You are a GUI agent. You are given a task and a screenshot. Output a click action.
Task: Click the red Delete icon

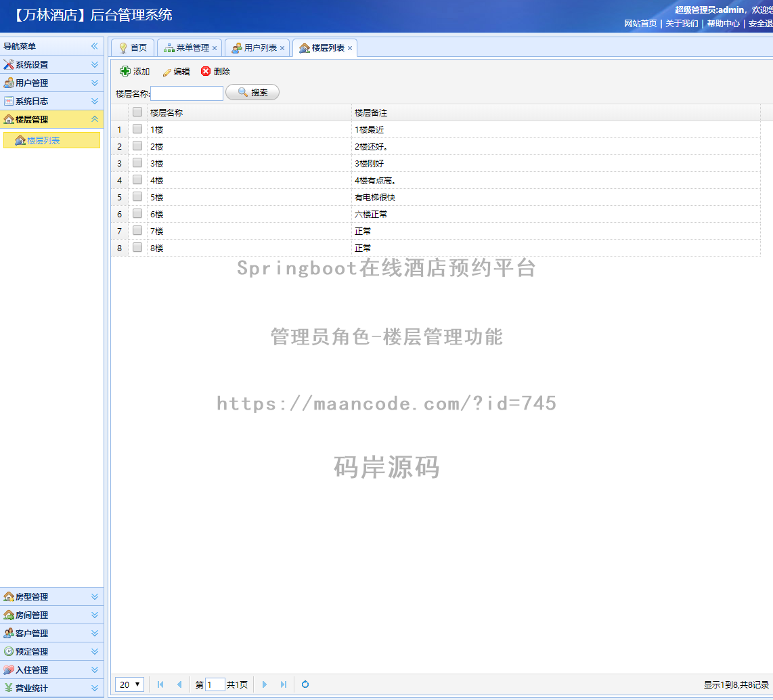coord(206,72)
